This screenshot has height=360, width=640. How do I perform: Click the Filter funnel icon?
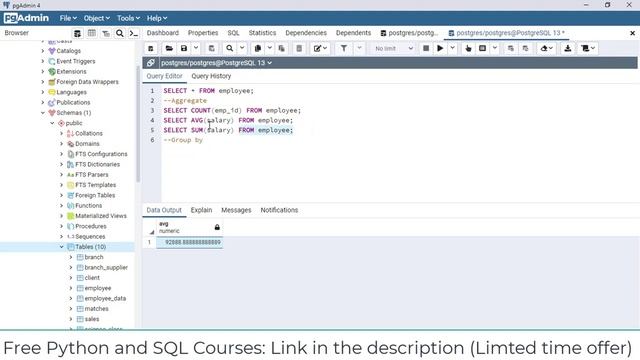(344, 48)
